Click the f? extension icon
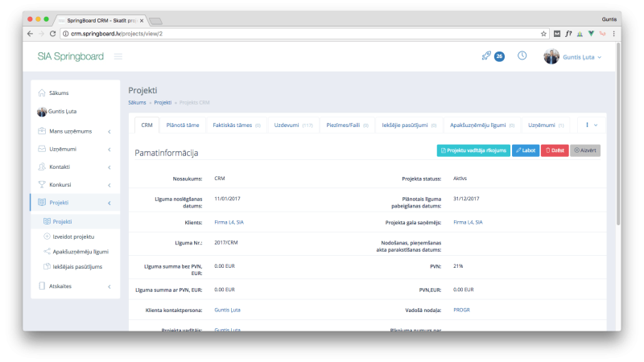 (x=568, y=34)
